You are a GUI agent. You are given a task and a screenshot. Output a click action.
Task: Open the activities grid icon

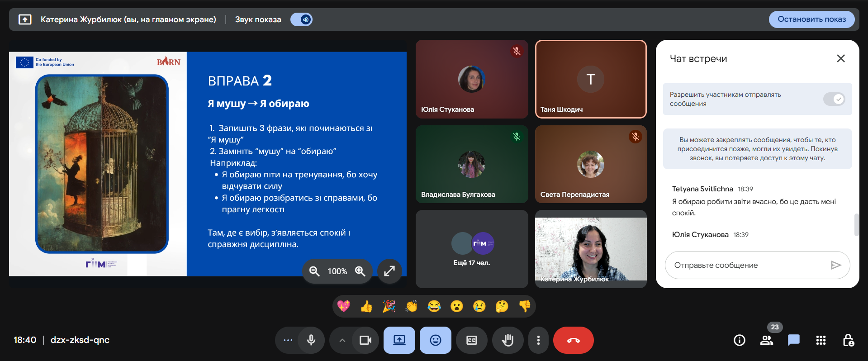[x=821, y=340]
